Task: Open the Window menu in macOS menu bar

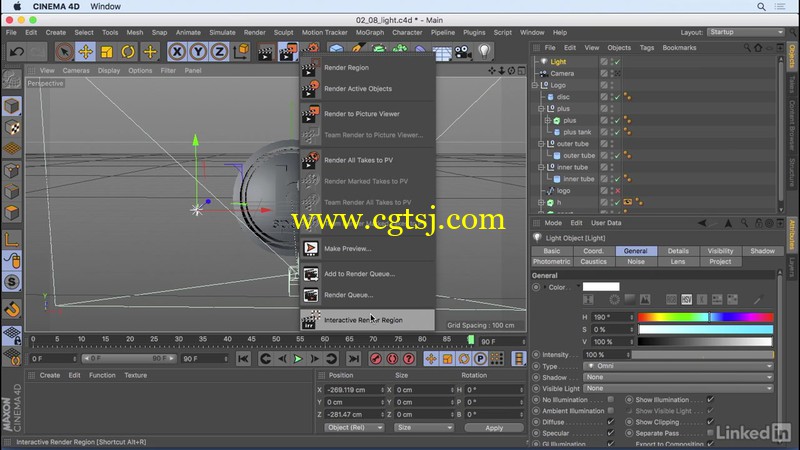Action: [x=105, y=7]
